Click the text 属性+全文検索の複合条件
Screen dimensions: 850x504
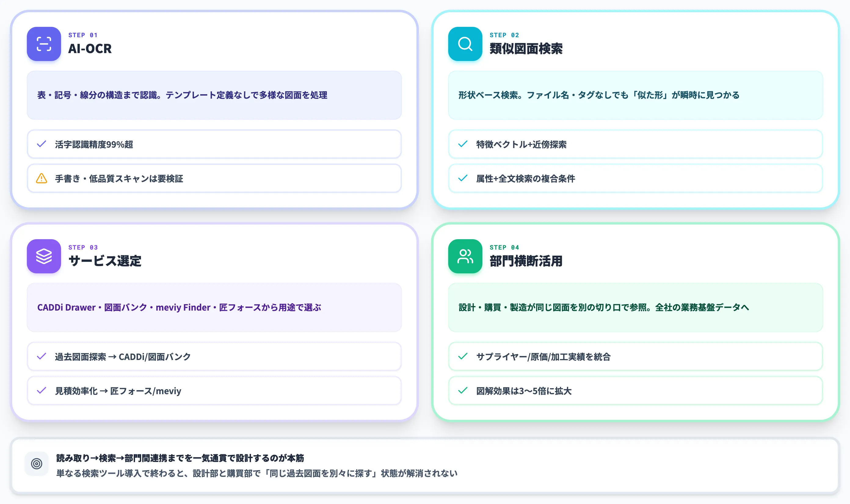(526, 179)
